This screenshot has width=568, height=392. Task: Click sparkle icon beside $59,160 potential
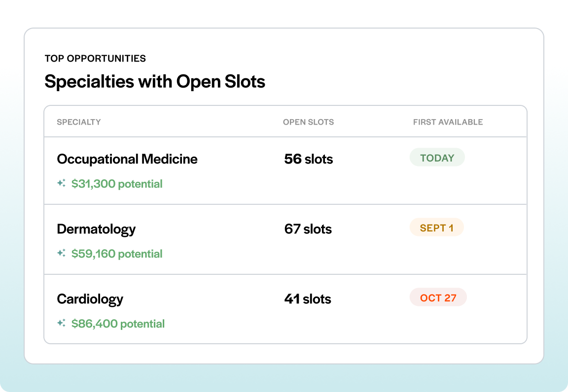[x=61, y=253]
